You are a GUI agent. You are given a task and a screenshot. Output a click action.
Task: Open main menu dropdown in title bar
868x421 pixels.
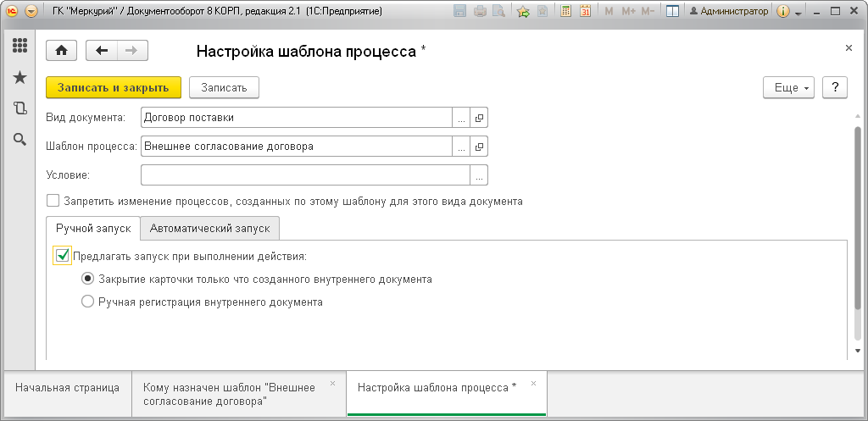coord(31,11)
